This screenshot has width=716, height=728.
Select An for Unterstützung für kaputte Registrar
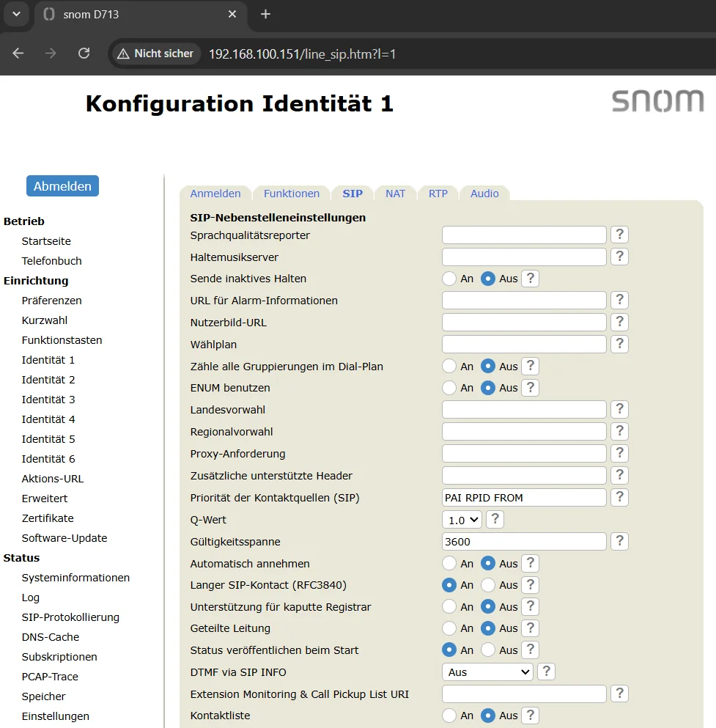449,606
